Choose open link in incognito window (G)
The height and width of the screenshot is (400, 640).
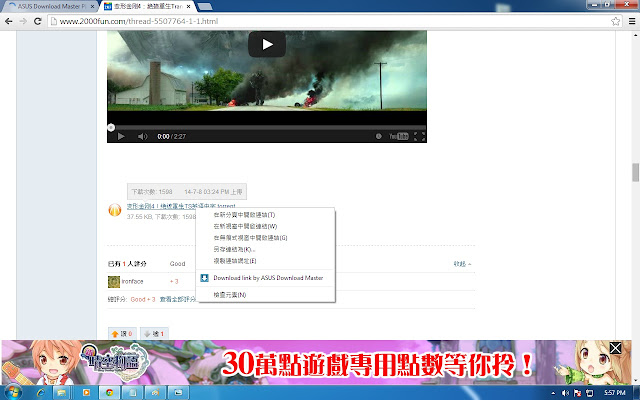click(x=265, y=238)
